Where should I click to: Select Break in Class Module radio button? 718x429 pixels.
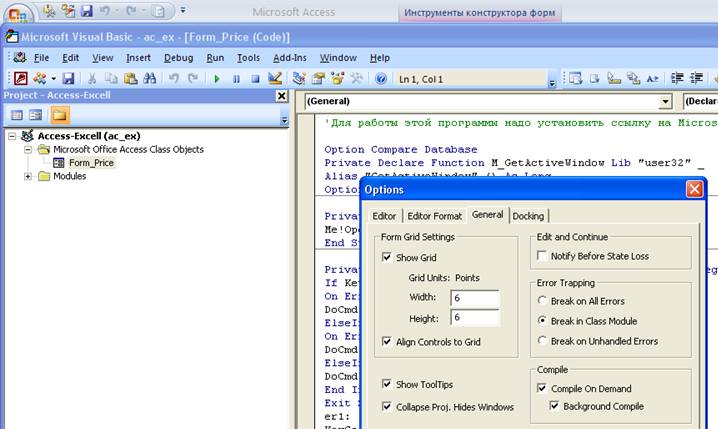click(542, 320)
